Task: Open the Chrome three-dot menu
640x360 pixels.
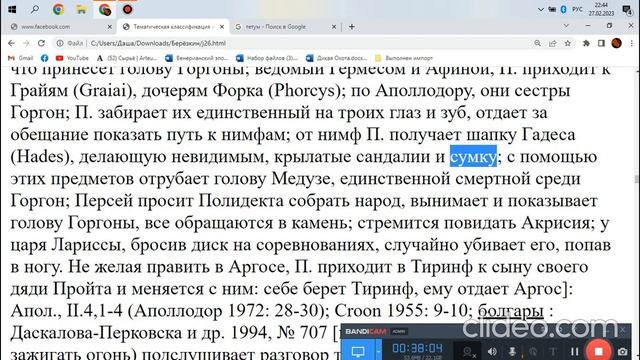Action: [631, 43]
